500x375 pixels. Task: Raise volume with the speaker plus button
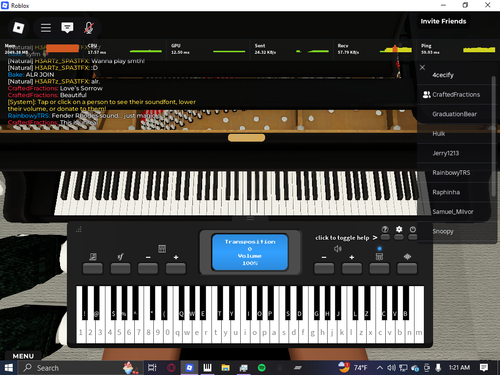click(x=352, y=268)
